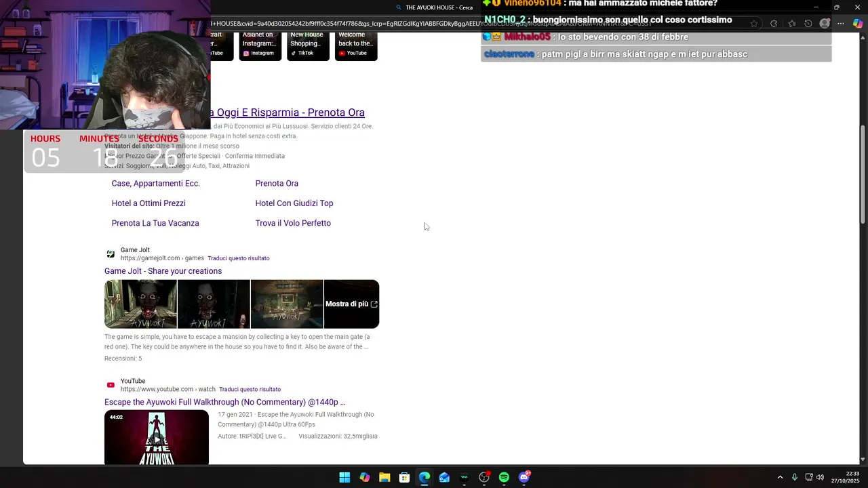The width and height of the screenshot is (868, 488).
Task: Open Edge settings and more menu
Action: tap(841, 24)
